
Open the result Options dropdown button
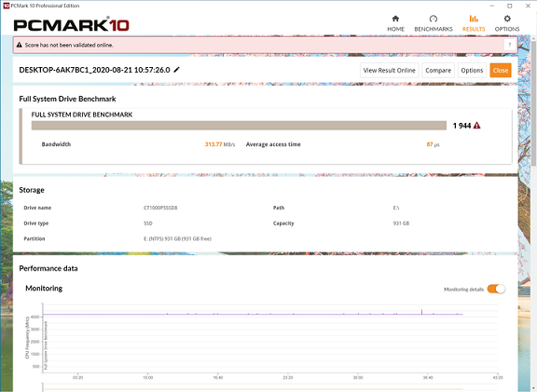(472, 70)
